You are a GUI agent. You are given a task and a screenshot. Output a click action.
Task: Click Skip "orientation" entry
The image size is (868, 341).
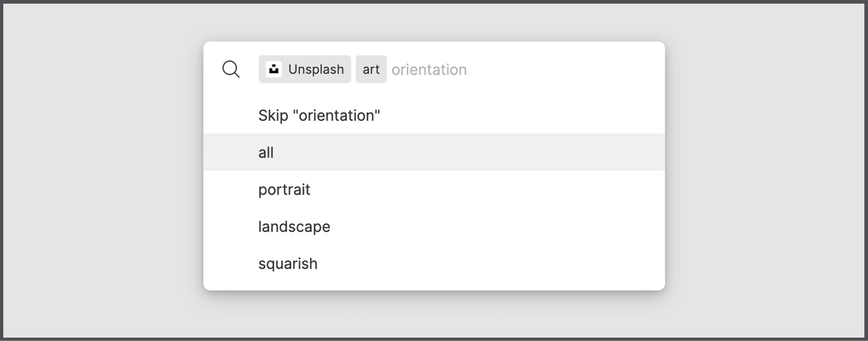(319, 115)
